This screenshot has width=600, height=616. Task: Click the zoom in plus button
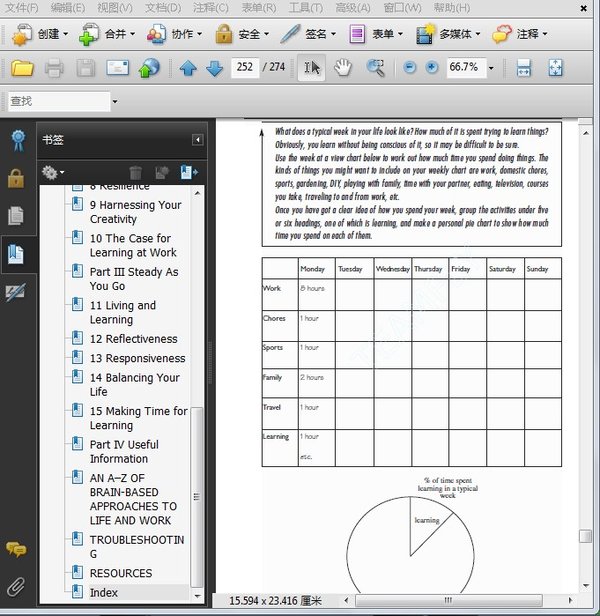pyautogui.click(x=431, y=68)
